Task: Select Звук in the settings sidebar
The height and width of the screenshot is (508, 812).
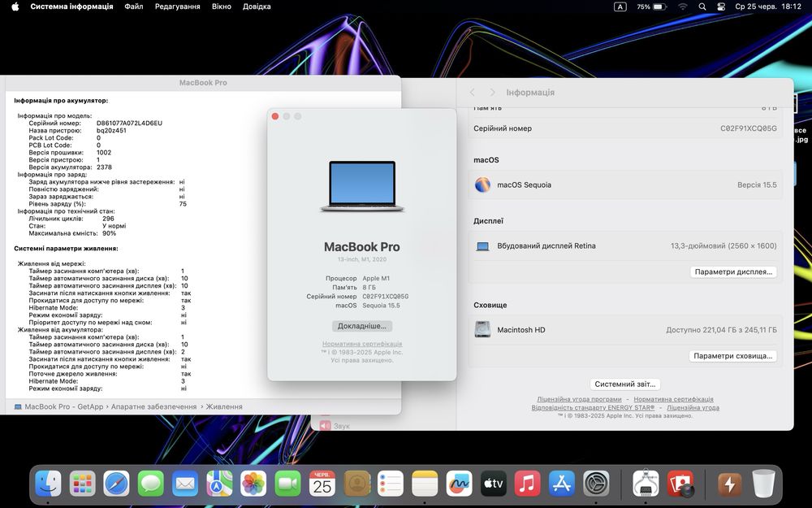Action: click(335, 426)
